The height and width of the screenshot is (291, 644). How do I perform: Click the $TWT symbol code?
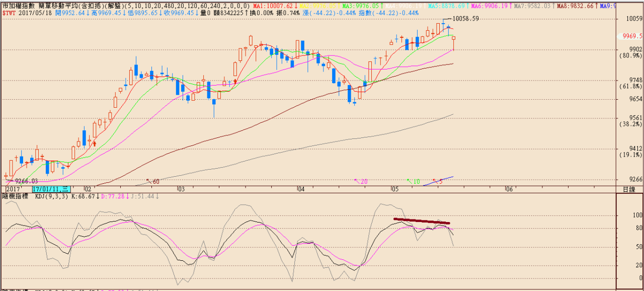[9, 12]
